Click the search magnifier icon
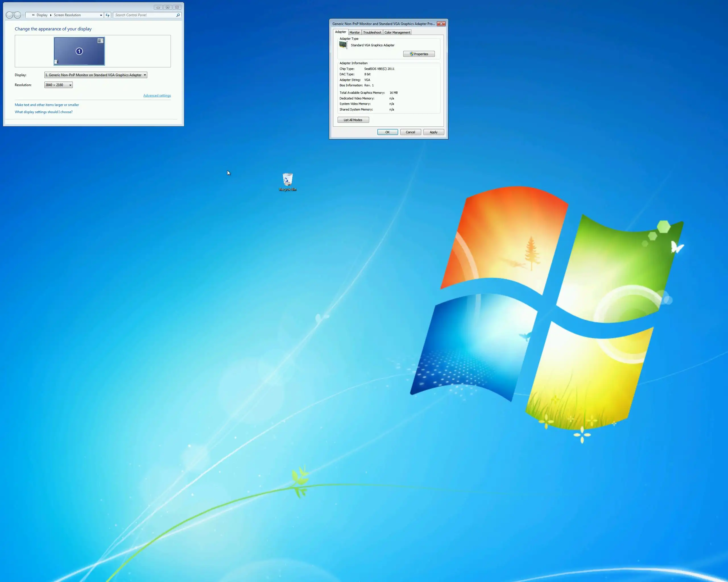This screenshot has height=582, width=728. (x=178, y=15)
